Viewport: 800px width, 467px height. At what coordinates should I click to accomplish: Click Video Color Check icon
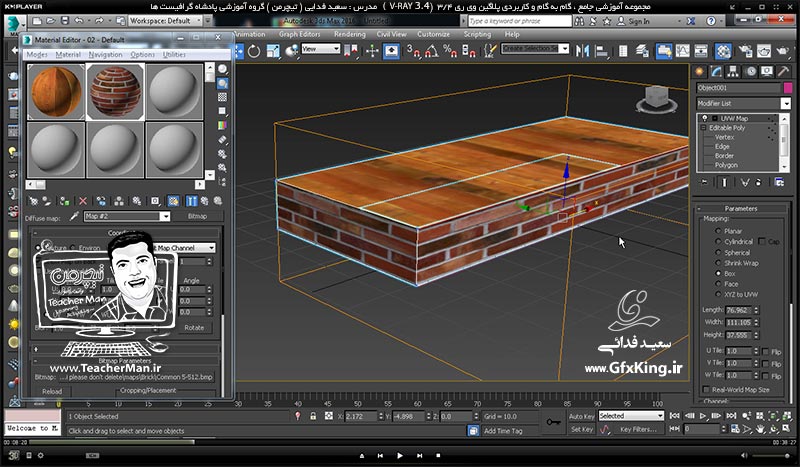[222, 125]
